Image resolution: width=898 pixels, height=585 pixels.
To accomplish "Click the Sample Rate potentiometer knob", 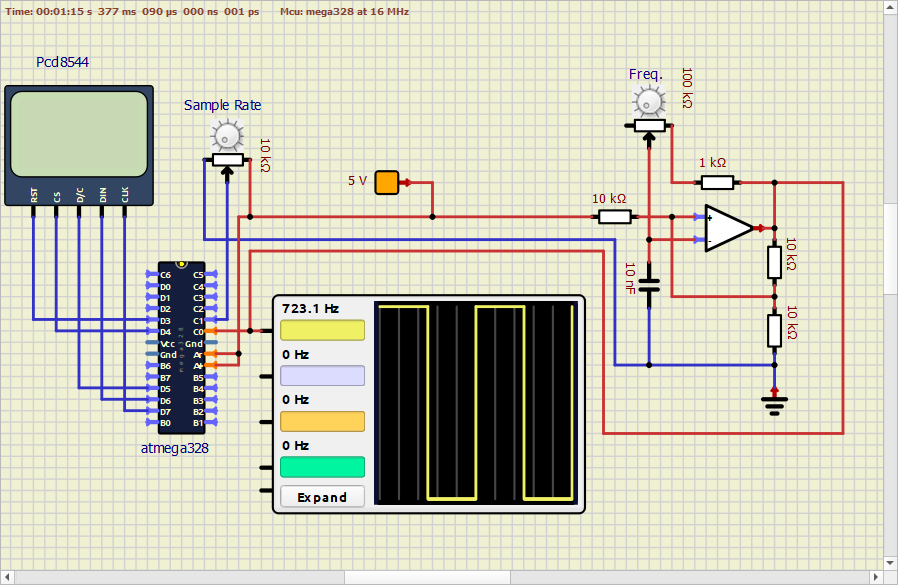I will pyautogui.click(x=227, y=136).
